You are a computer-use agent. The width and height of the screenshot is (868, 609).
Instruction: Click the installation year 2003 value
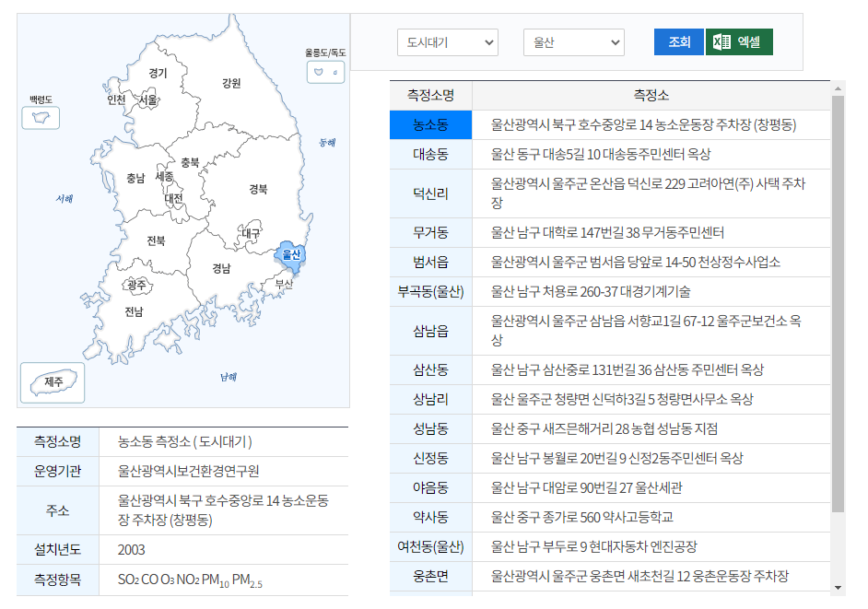(131, 550)
